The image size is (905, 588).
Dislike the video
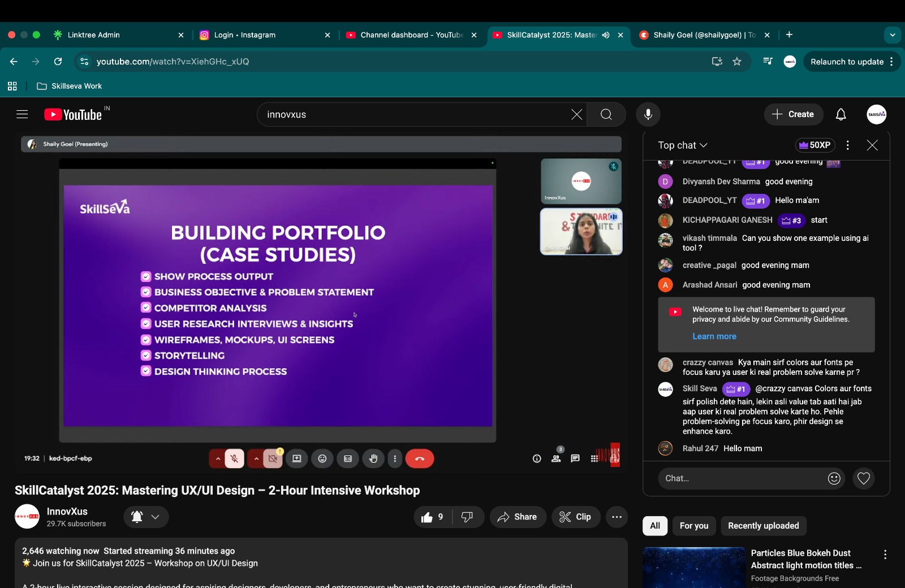coord(467,517)
